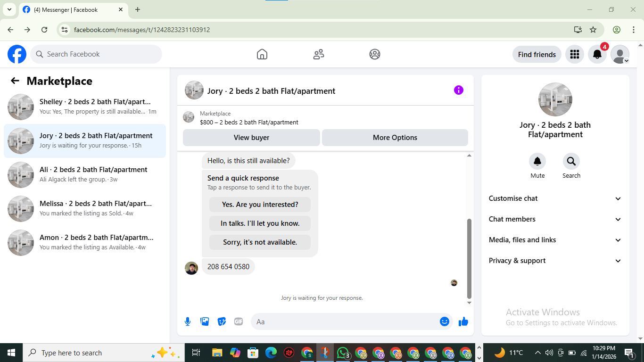The image size is (644, 362).
Task: Click the browser address bar URL
Action: pos(142,30)
